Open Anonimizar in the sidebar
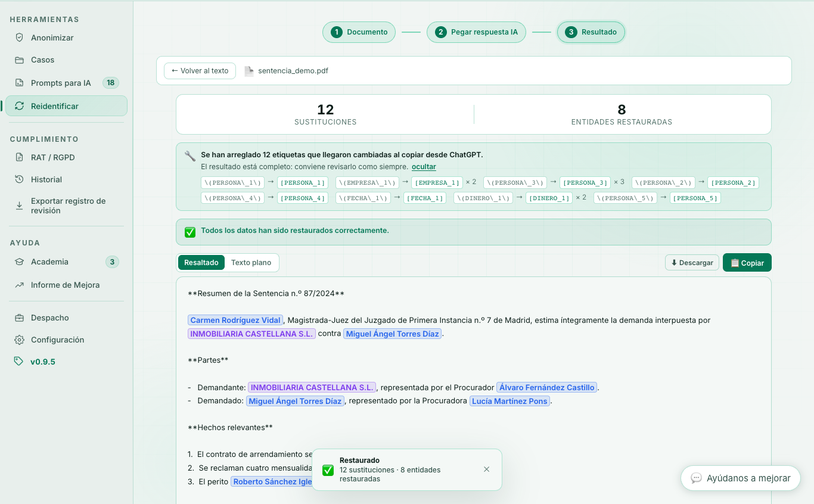This screenshot has height=504, width=814. (66, 38)
